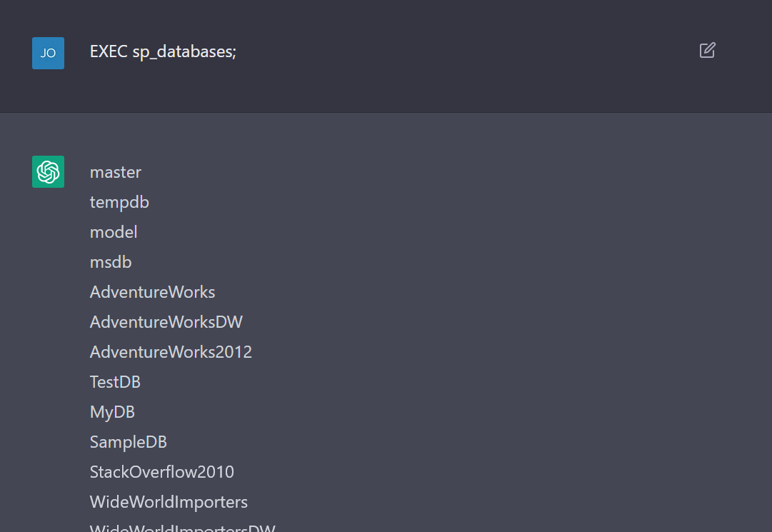Click the 'MyDB' entry

[112, 413]
